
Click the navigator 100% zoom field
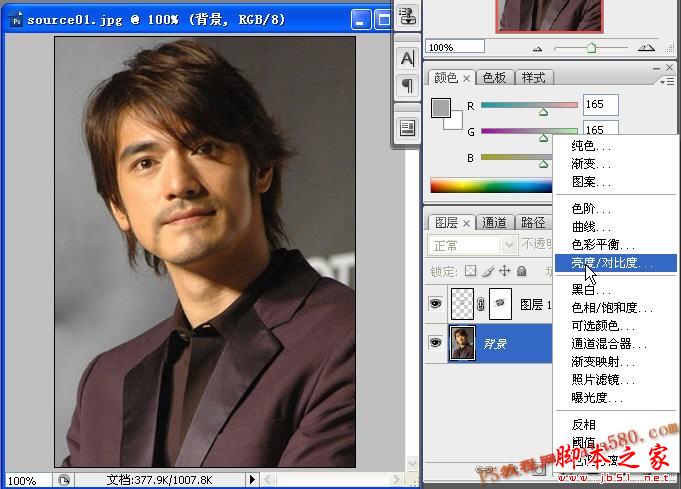[454, 46]
